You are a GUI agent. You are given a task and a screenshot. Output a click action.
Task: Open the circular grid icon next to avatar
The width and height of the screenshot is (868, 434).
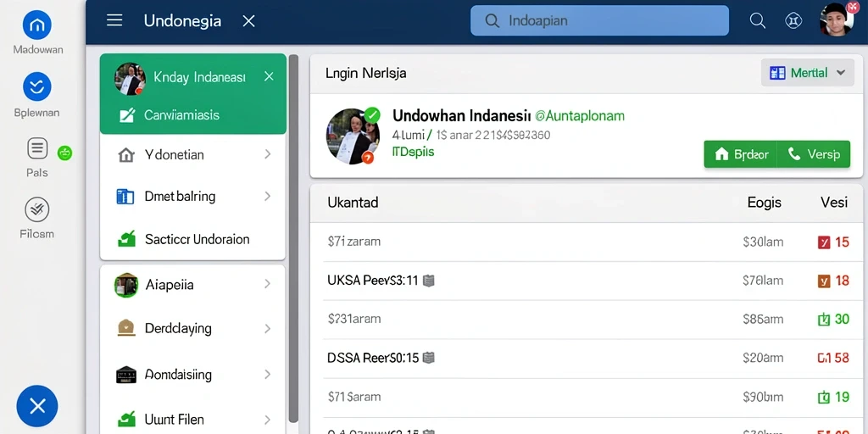tap(793, 21)
